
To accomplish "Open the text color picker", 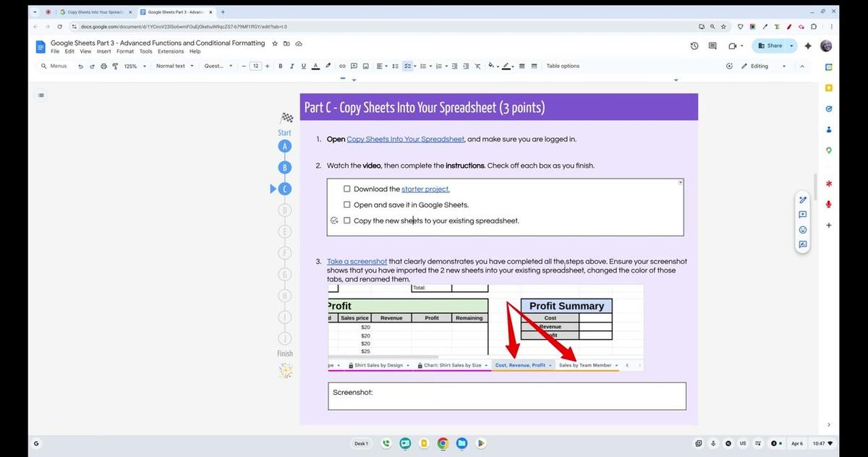I will 316,66.
